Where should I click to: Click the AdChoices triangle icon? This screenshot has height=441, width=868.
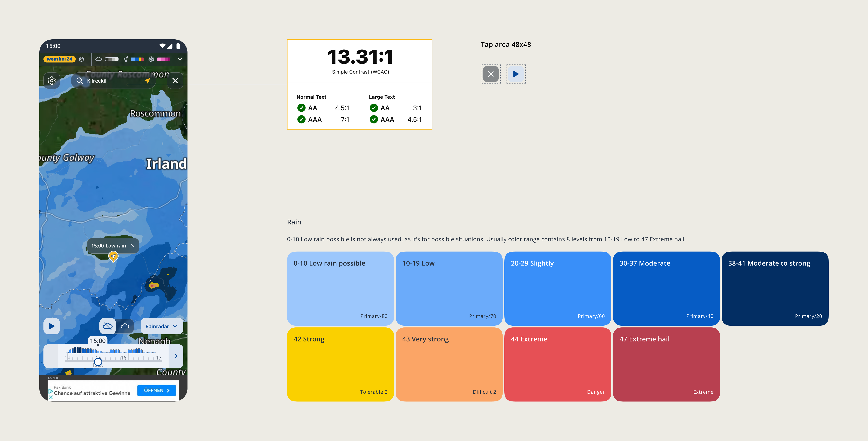(x=51, y=391)
